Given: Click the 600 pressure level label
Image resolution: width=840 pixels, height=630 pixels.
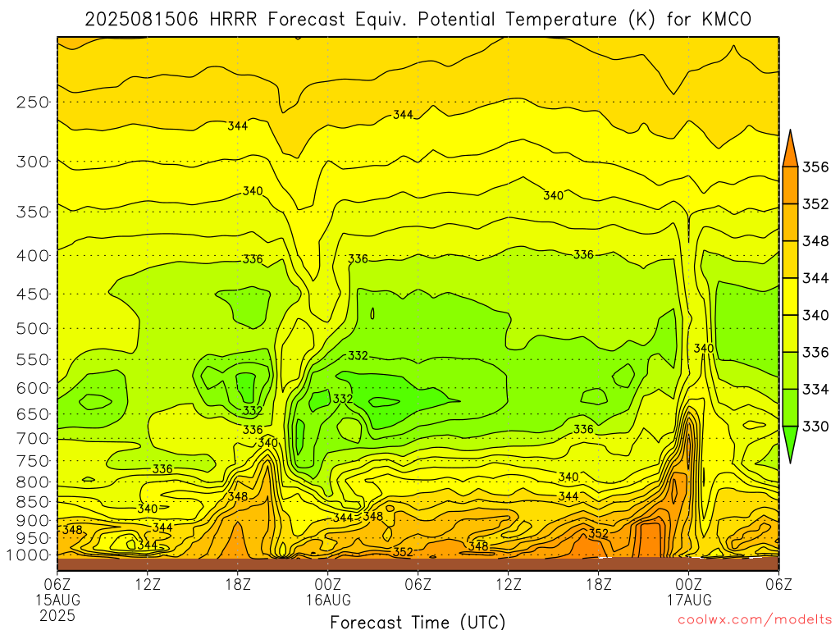Looking at the screenshot, I should (33, 388).
